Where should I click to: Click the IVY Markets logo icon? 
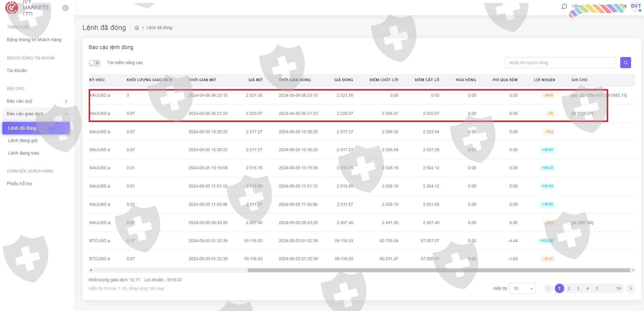coord(12,8)
